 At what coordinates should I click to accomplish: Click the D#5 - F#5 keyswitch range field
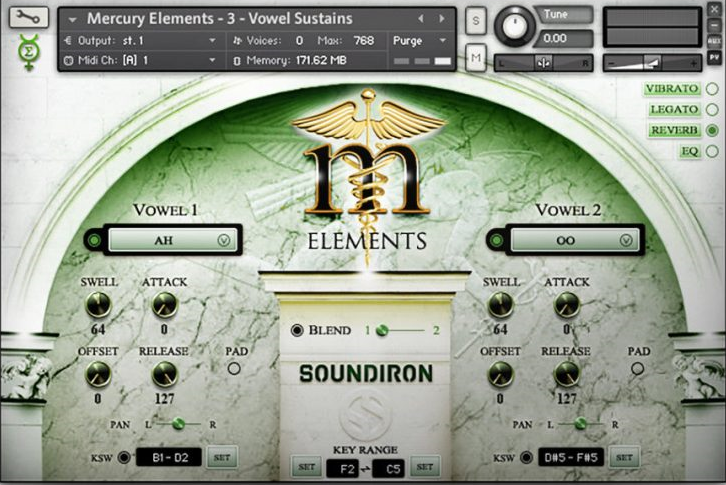tap(571, 458)
